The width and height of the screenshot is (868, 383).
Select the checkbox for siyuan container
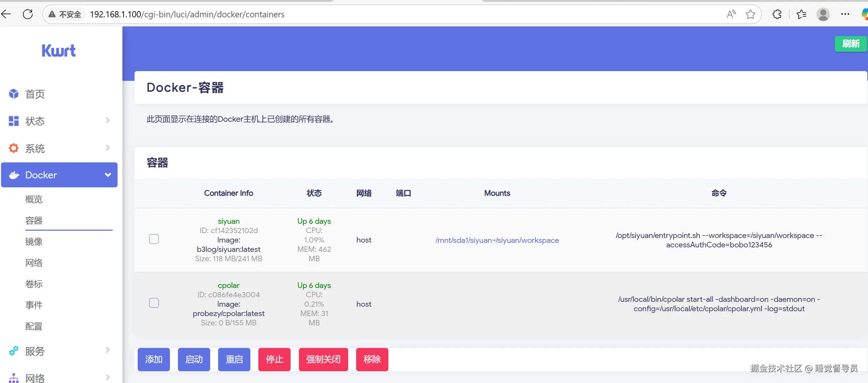pyautogui.click(x=154, y=239)
